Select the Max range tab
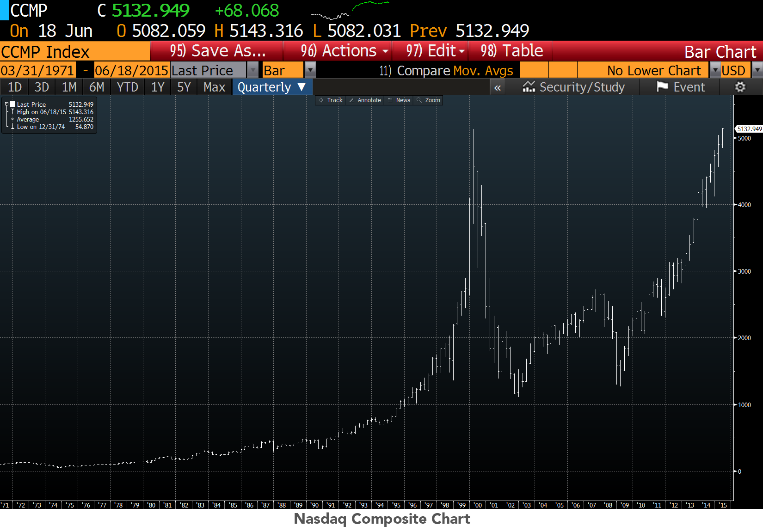 click(x=214, y=87)
